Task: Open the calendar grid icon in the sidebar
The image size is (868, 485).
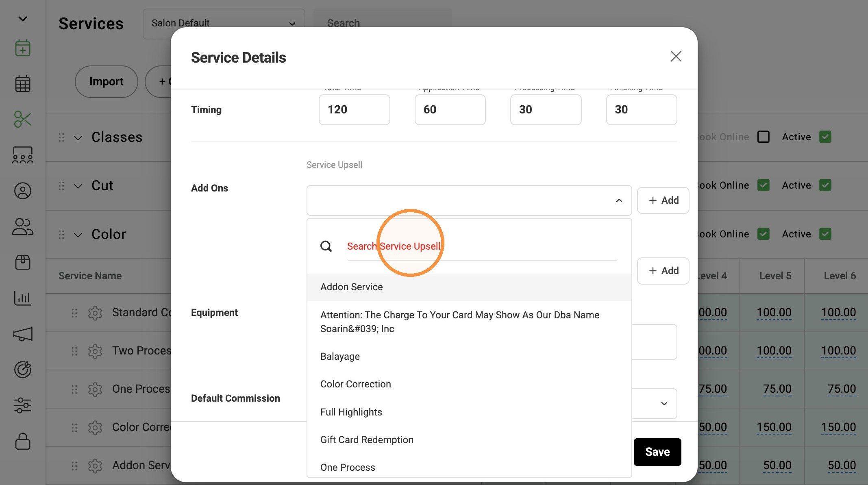Action: [x=23, y=84]
